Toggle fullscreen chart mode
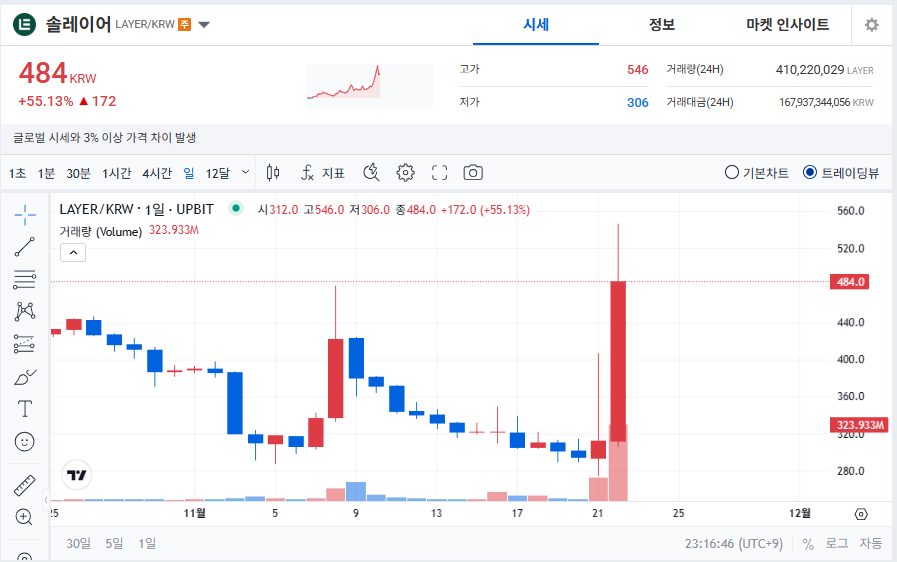This screenshot has width=897, height=562. 439,172
